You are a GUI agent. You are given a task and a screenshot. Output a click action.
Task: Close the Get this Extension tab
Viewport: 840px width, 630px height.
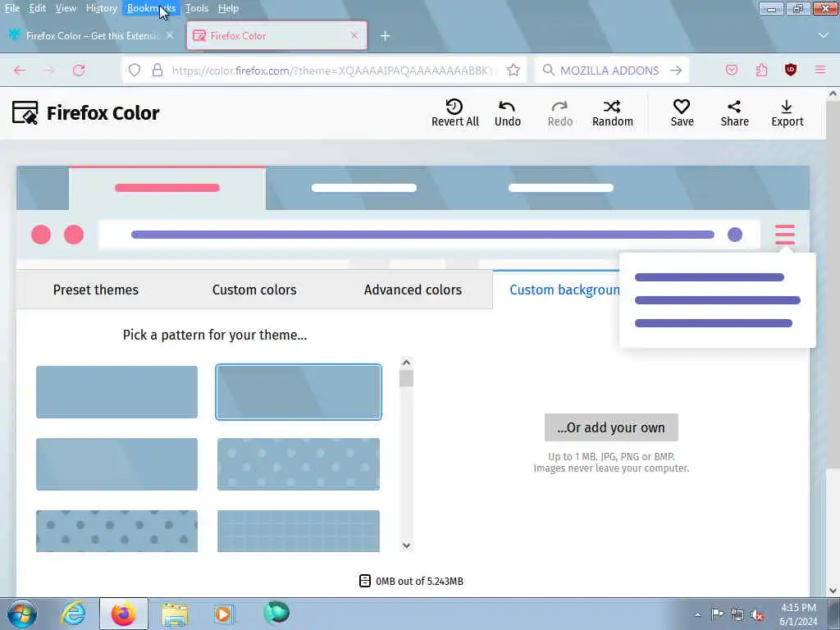coord(170,35)
